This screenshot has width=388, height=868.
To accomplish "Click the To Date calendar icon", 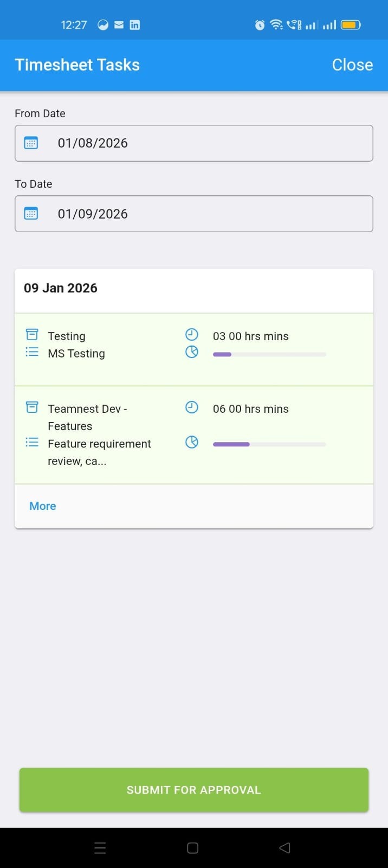I will (x=31, y=214).
